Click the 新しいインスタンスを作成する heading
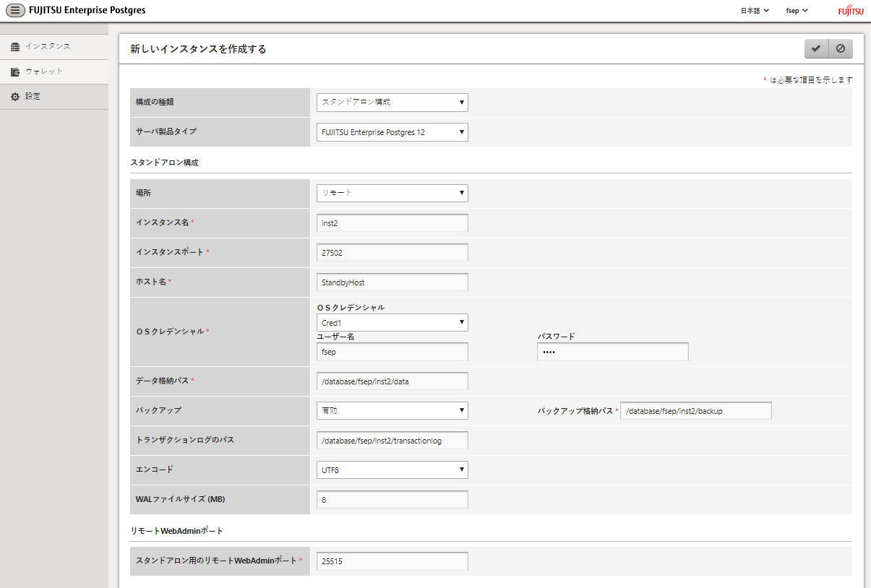Image resolution: width=871 pixels, height=588 pixels. coord(198,49)
